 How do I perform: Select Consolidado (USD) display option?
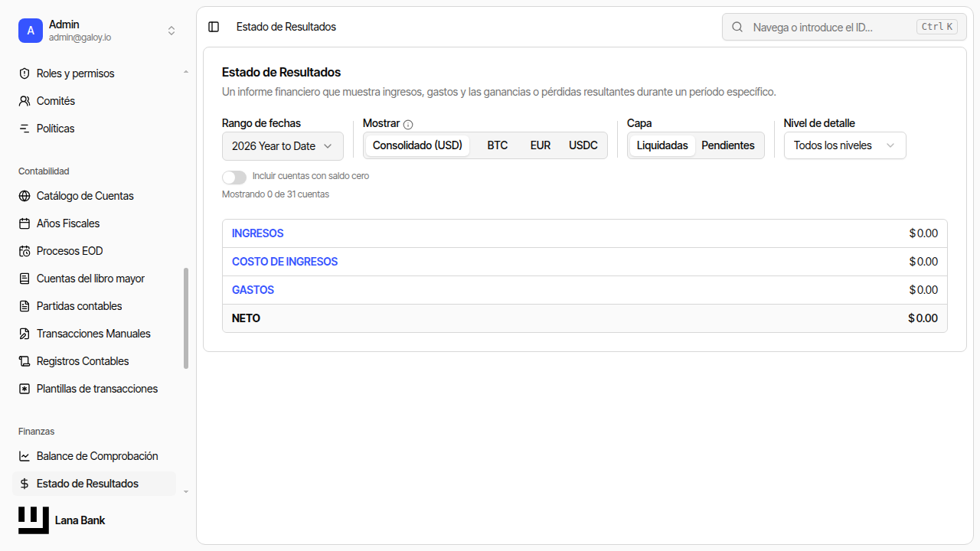pyautogui.click(x=417, y=145)
